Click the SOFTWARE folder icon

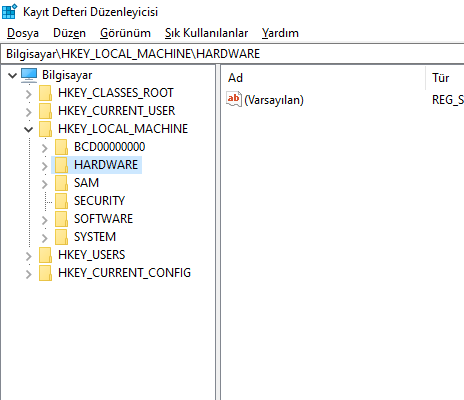click(61, 219)
